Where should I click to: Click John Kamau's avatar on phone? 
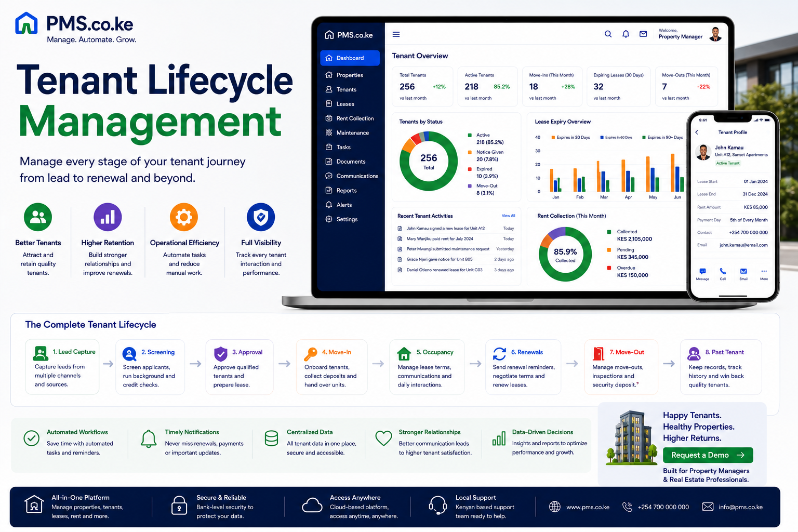(x=703, y=152)
